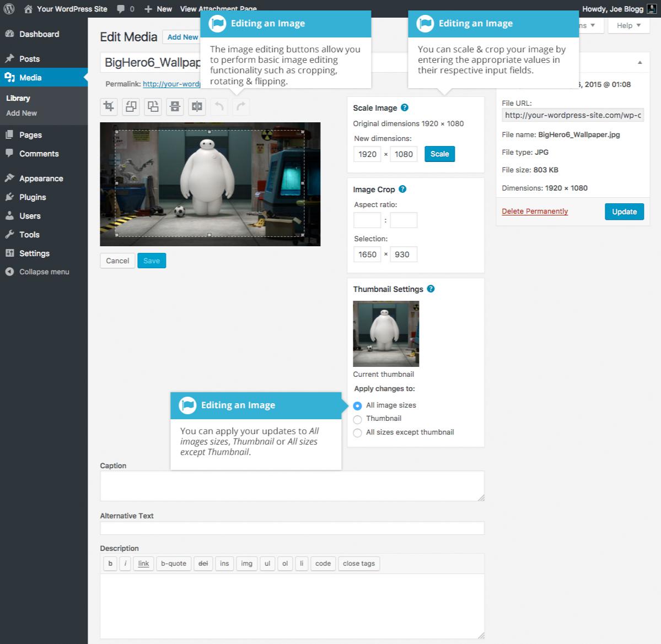The image size is (661, 644).
Task: Flip image horizontally icon
Action: (196, 106)
